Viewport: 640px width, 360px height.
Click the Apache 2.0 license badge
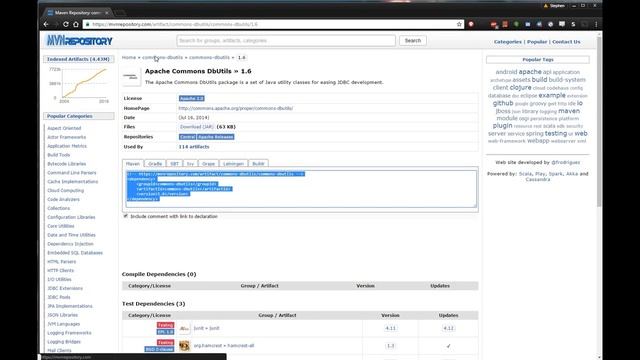[191, 98]
